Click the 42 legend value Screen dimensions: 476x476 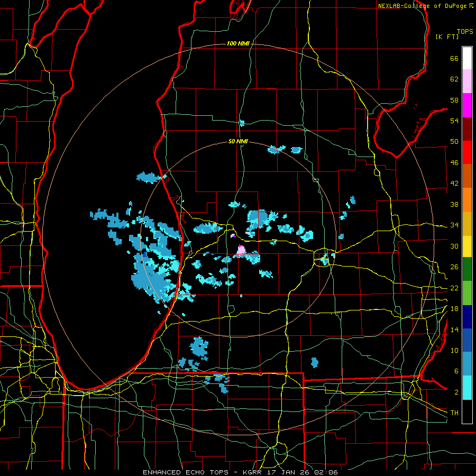click(454, 184)
